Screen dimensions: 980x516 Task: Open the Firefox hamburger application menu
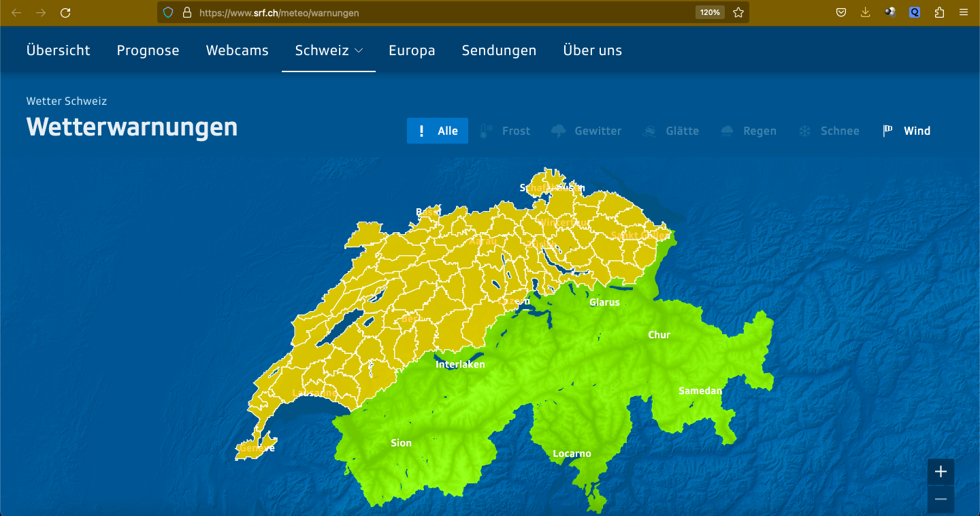(x=964, y=12)
